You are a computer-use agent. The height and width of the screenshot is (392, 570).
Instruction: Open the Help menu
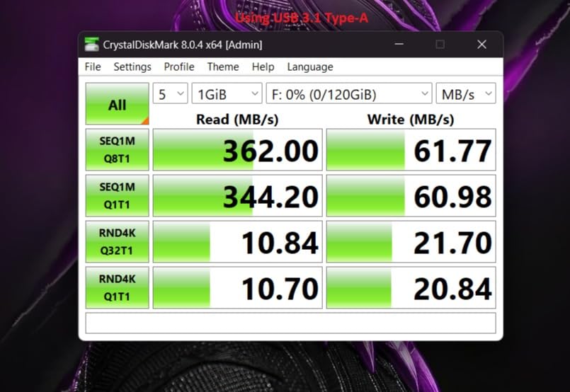tap(263, 67)
